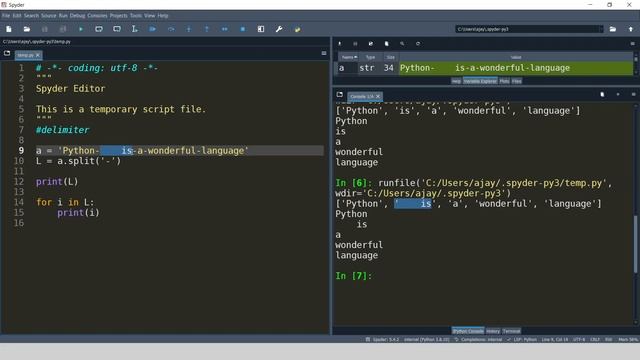Open the console pane options menu
640x360 pixels.
pos(633,95)
